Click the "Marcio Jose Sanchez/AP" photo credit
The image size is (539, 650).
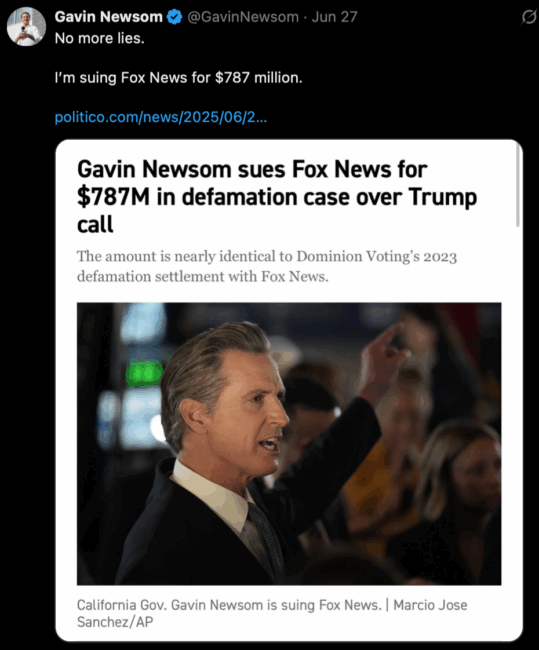(272, 614)
